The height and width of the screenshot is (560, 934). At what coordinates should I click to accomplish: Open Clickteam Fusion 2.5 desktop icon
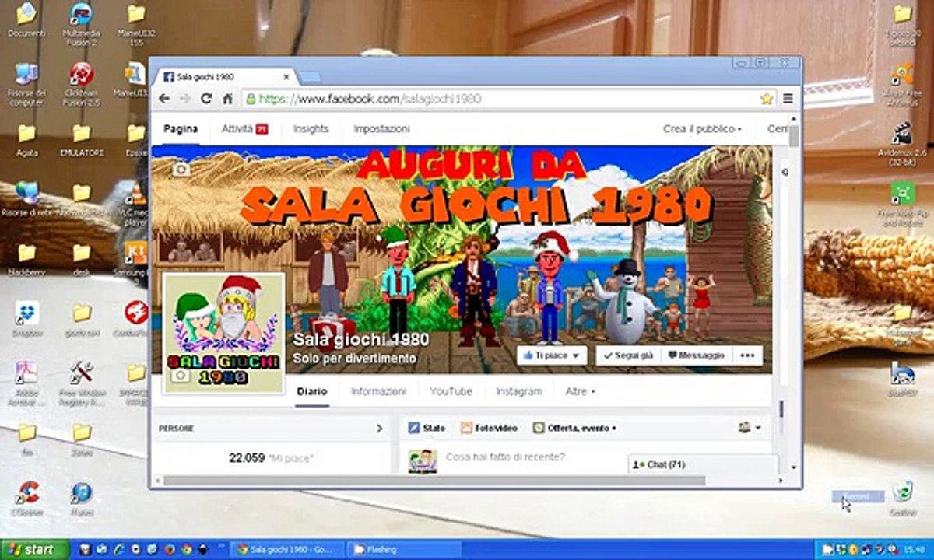point(80,84)
